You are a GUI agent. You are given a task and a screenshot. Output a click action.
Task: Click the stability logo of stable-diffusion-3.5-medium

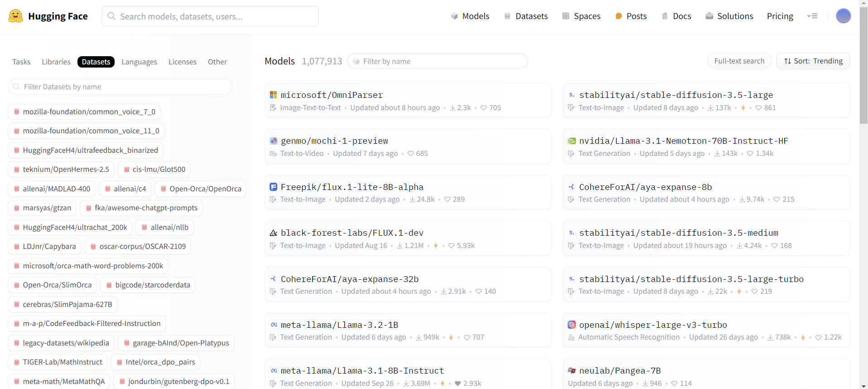click(572, 233)
